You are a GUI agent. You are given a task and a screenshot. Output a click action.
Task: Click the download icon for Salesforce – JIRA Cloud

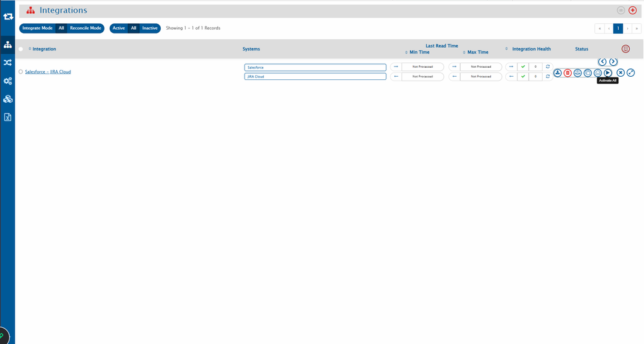(558, 73)
